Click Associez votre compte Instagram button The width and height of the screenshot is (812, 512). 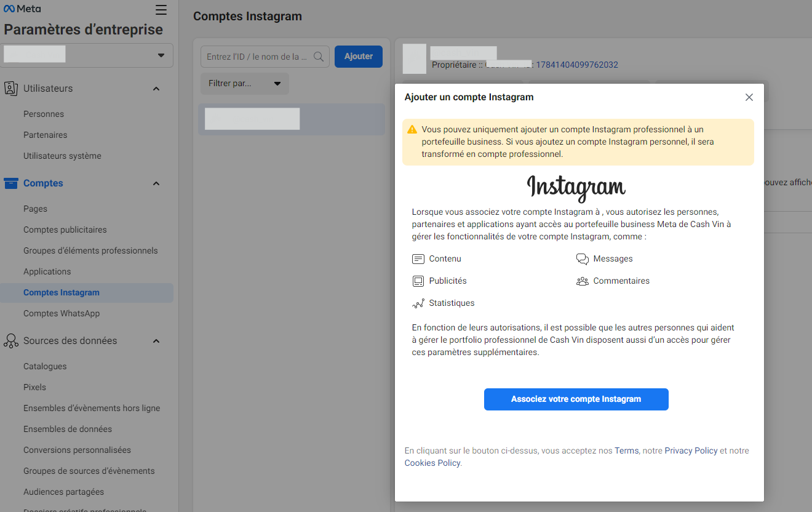(576, 399)
